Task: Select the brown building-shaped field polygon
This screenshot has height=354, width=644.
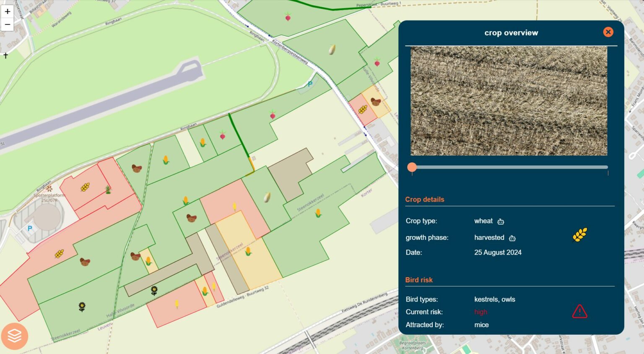Action: (291, 174)
